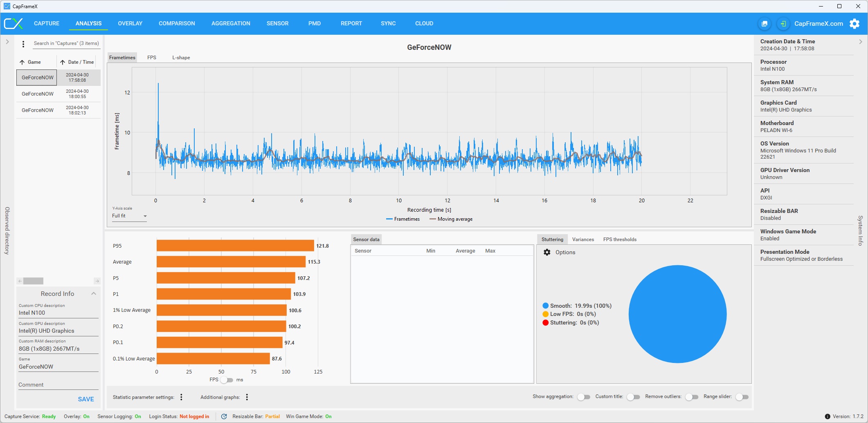Click the Stuttering red legend swatch

(x=545, y=322)
